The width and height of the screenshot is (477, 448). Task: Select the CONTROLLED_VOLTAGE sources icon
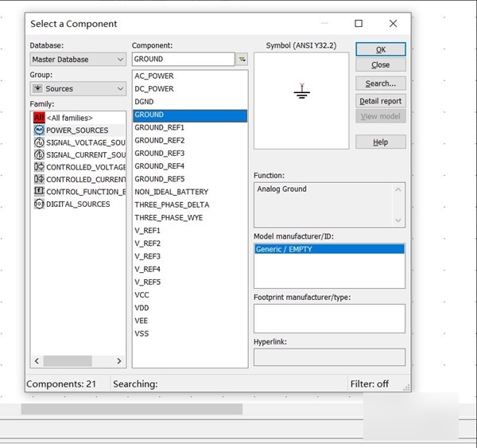click(39, 167)
